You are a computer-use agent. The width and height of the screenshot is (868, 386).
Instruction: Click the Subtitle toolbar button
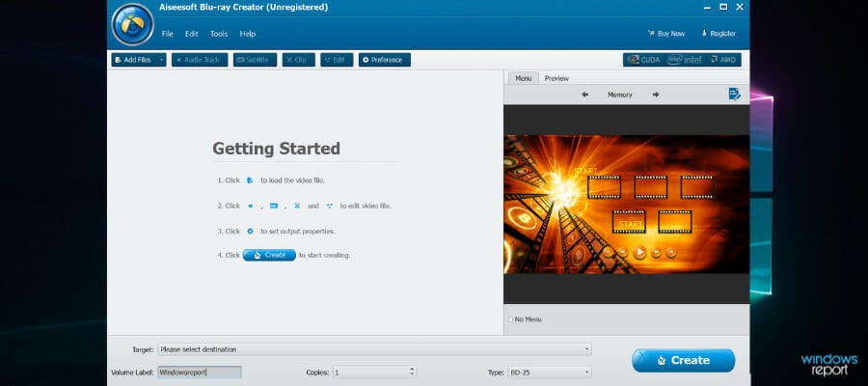(255, 60)
